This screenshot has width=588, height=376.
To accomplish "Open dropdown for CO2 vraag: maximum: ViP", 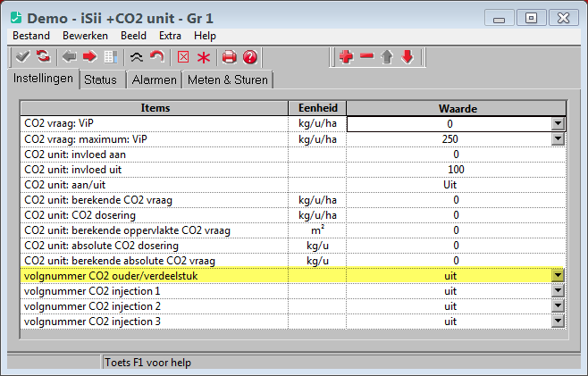I will click(x=558, y=139).
